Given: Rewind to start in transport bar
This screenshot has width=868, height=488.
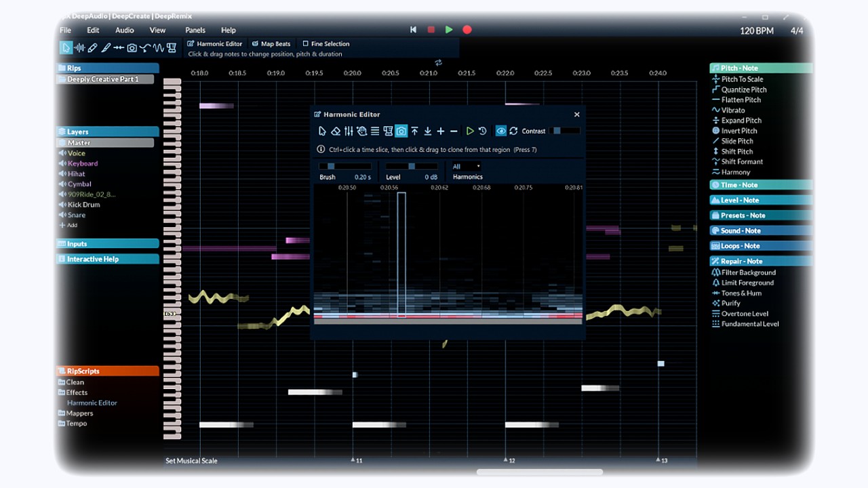Looking at the screenshot, I should (x=413, y=30).
